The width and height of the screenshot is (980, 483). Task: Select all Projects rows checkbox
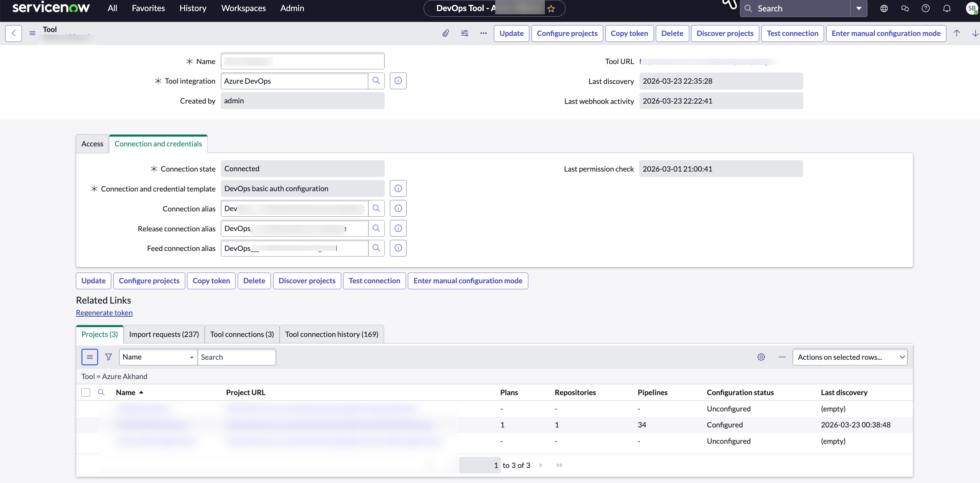coord(86,392)
